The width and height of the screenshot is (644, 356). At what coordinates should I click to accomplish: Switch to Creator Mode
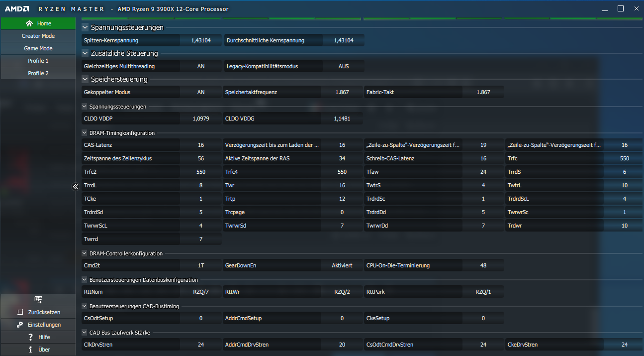38,36
